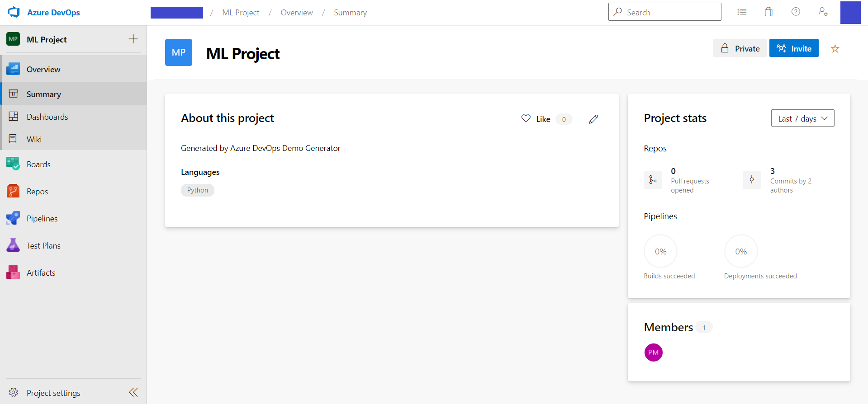Screen dimensions: 868x404
Task: Open Project settings link
Action: [x=53, y=393]
